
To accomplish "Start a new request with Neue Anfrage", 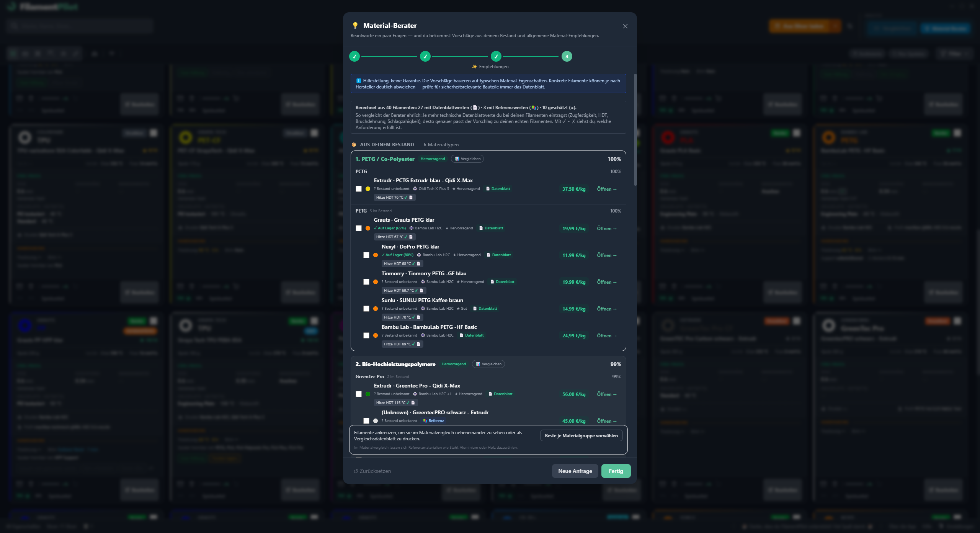I will (x=575, y=471).
